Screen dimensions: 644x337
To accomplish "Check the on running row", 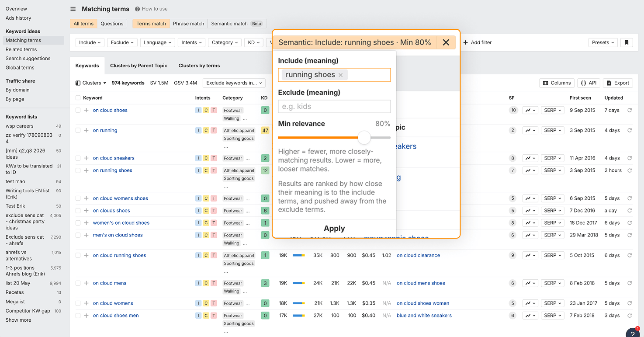I will click(x=78, y=130).
